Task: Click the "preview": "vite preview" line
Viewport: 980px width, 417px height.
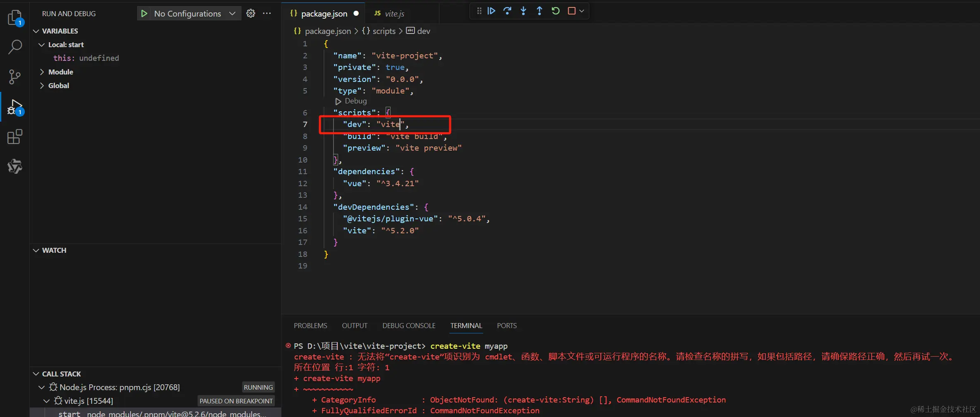Action: coord(402,148)
